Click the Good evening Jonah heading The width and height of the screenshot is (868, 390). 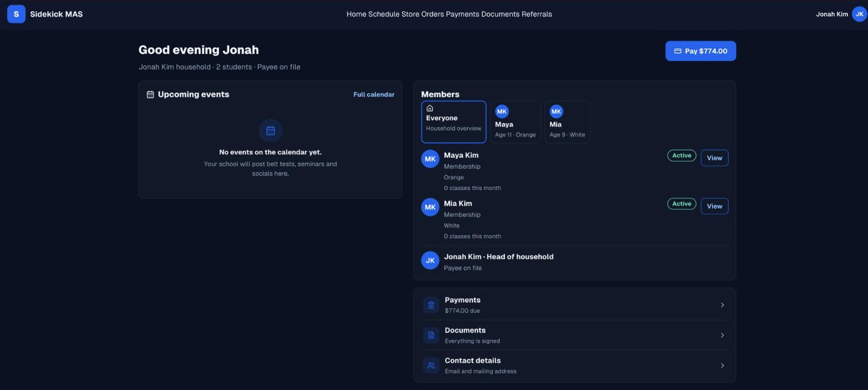pyautogui.click(x=199, y=50)
